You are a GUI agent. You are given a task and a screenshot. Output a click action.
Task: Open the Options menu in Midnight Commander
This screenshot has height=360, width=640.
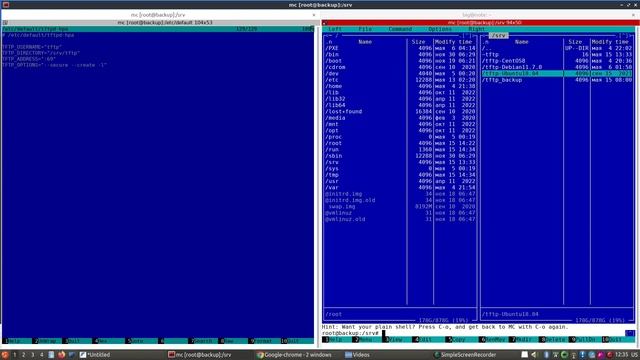click(x=440, y=29)
